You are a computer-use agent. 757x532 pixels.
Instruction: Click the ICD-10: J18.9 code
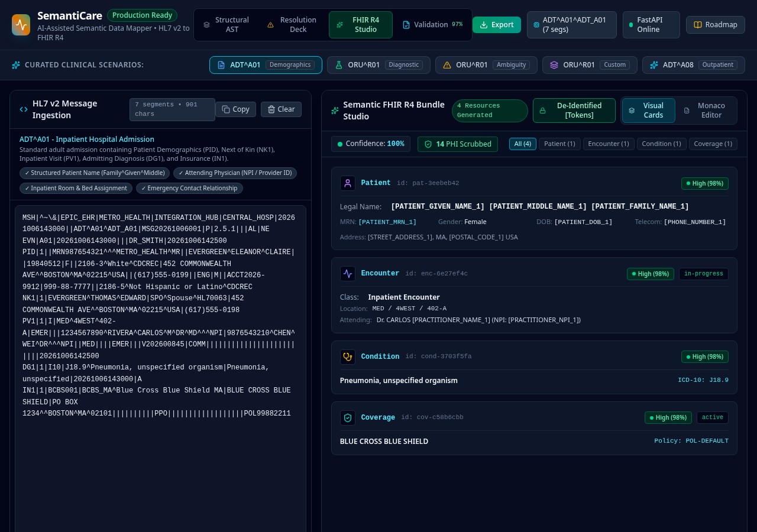703,380
